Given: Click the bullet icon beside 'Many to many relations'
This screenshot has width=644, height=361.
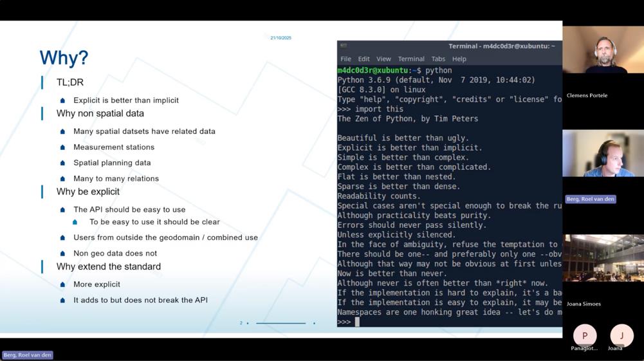Looking at the screenshot, I should (62, 179).
